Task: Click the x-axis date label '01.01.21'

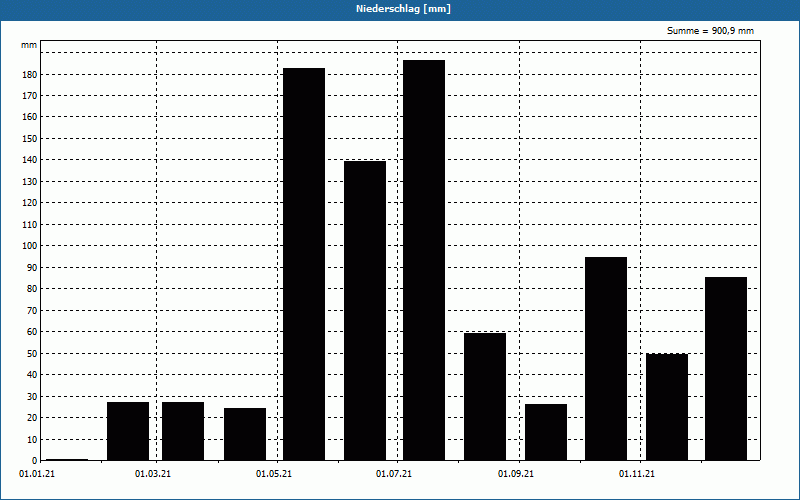Action: pos(37,474)
